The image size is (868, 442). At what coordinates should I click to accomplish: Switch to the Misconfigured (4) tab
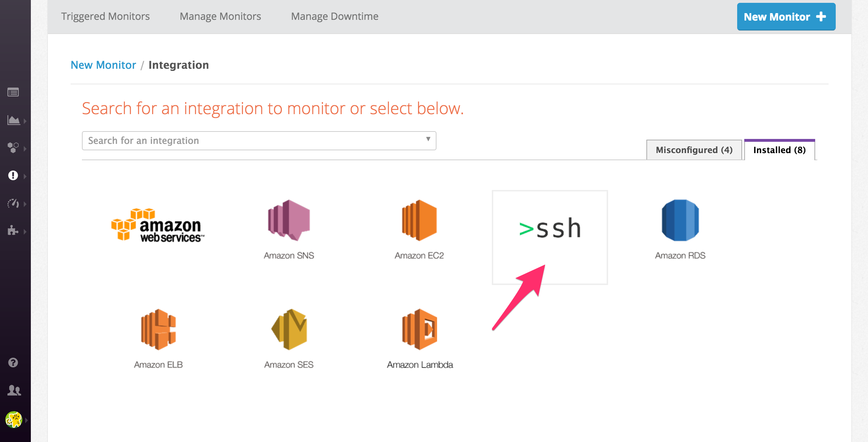pyautogui.click(x=694, y=150)
